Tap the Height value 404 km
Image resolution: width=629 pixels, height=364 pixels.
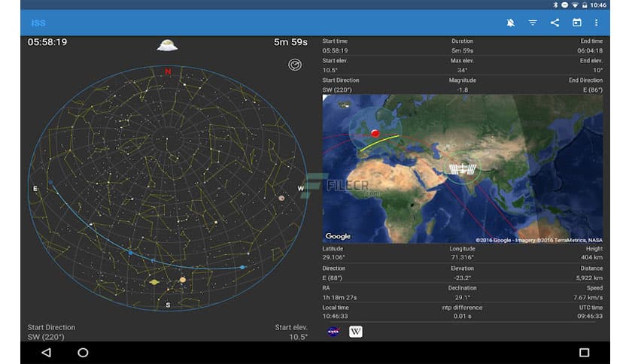[x=591, y=257]
